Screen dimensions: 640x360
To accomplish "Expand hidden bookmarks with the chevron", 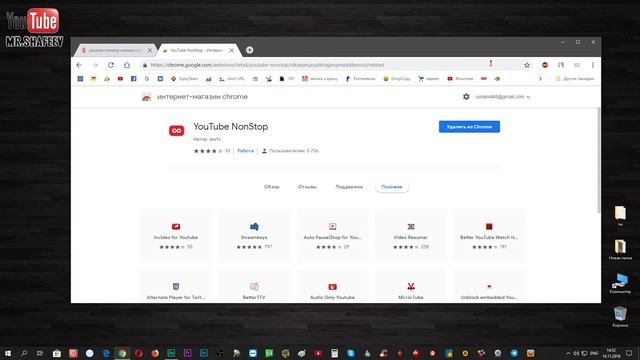I will [540, 79].
